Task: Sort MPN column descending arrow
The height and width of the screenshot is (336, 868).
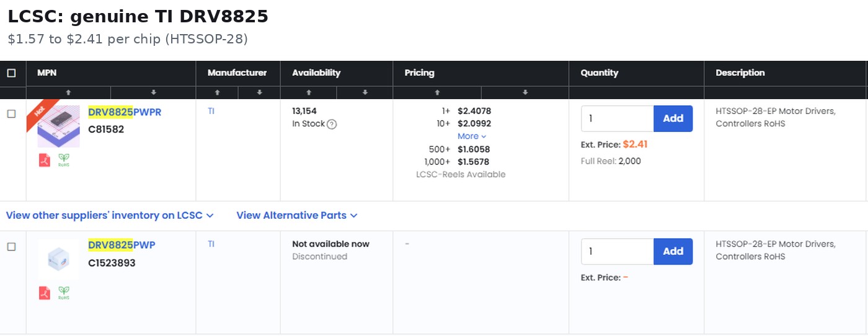Action: [153, 92]
